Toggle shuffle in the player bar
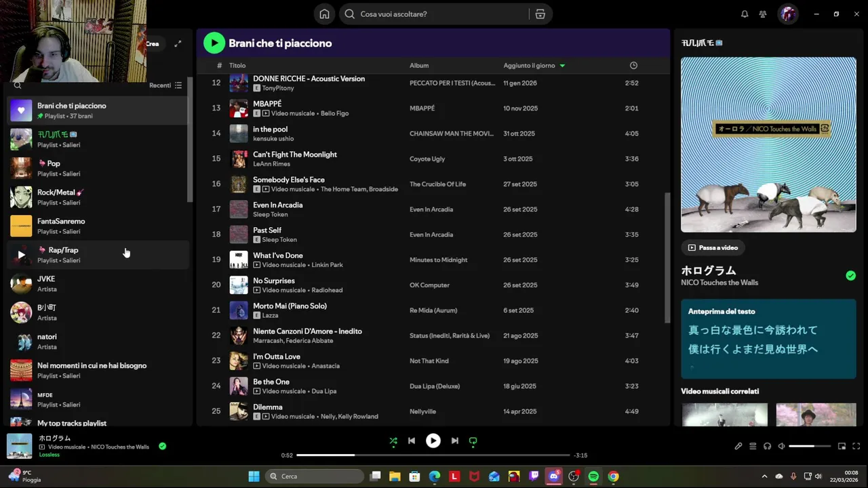The height and width of the screenshot is (488, 868). (393, 441)
